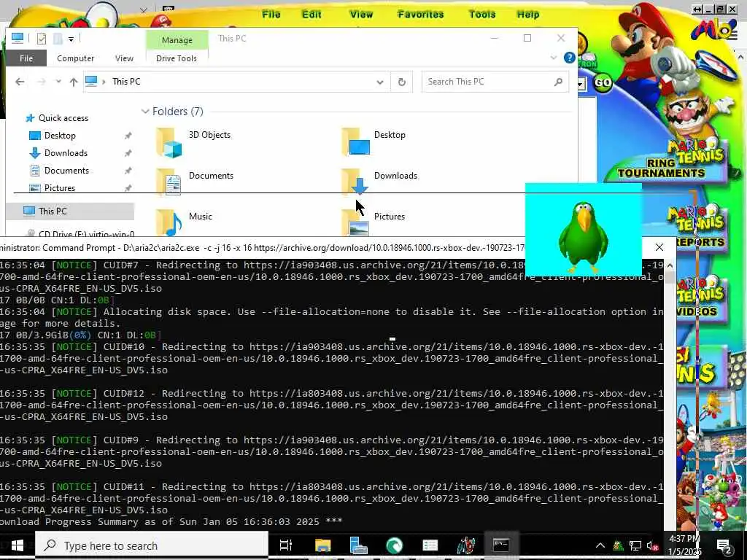Show hidden system tray icons
This screenshot has height=560, width=747.
600,545
